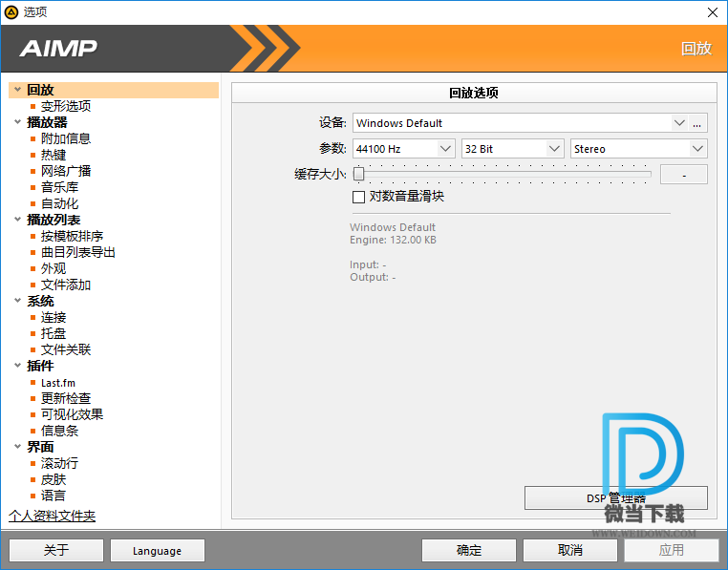
Task: Select the 系统 category
Action: [40, 301]
